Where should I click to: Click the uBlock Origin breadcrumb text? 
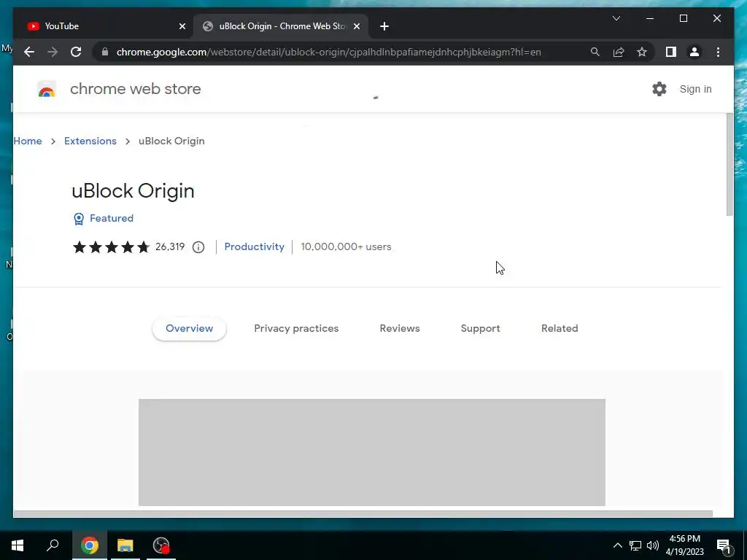(x=171, y=141)
